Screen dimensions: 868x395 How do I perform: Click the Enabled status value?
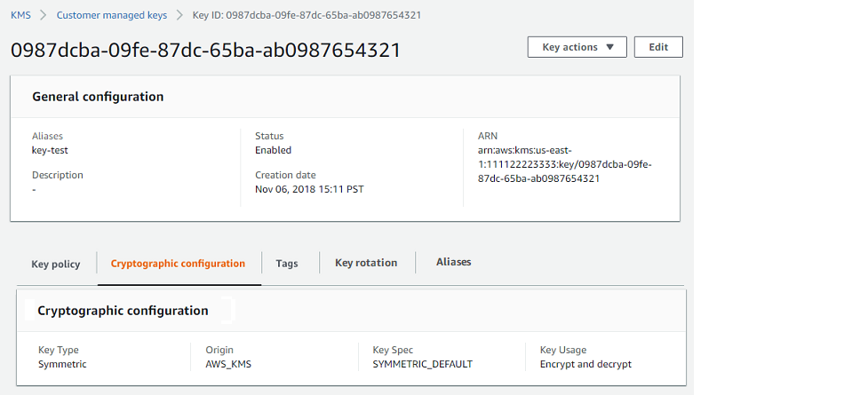point(273,151)
